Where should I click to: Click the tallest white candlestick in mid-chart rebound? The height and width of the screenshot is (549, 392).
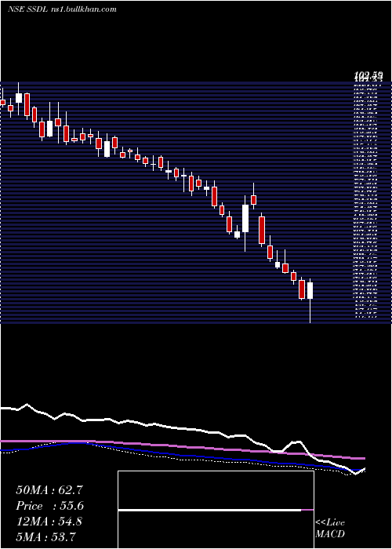[245, 224]
